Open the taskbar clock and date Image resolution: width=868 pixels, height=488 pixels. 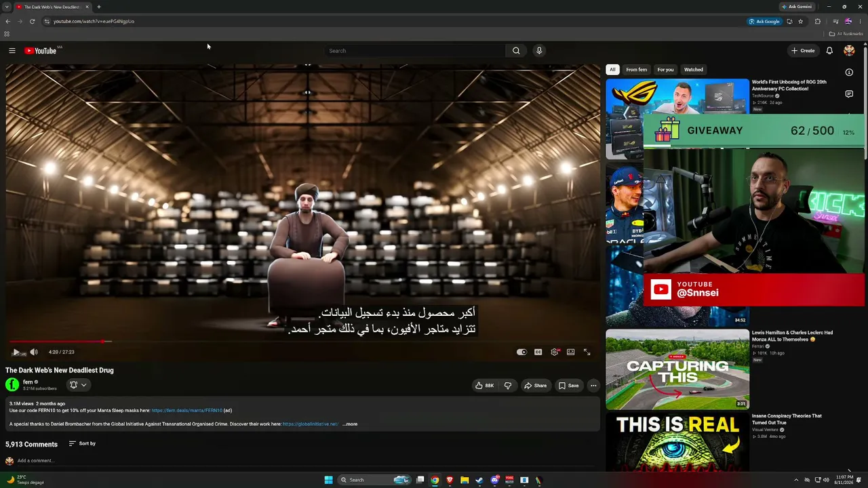(844, 480)
